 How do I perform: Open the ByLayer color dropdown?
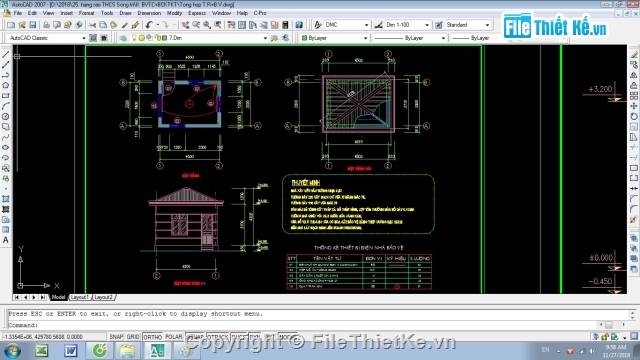click(x=365, y=38)
